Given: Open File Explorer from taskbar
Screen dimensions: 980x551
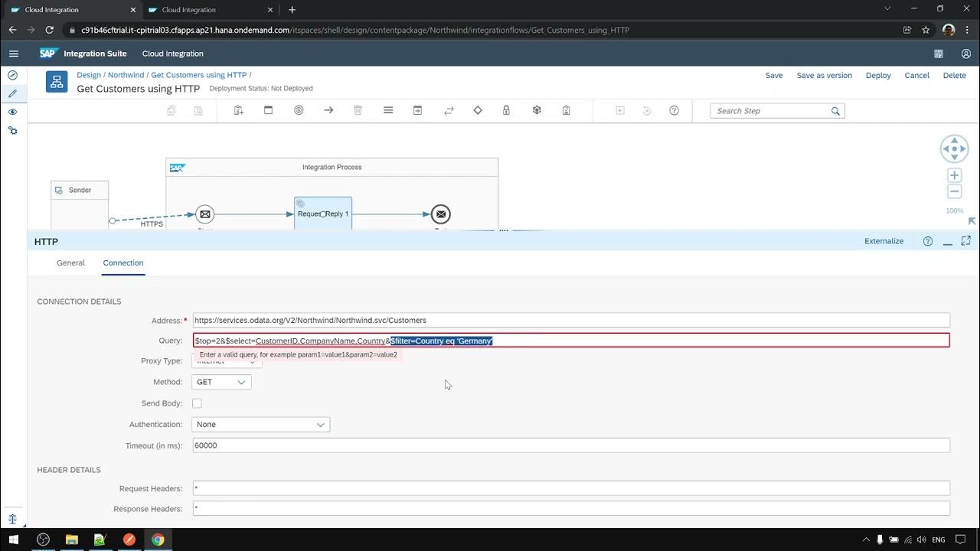Looking at the screenshot, I should pyautogui.click(x=71, y=540).
